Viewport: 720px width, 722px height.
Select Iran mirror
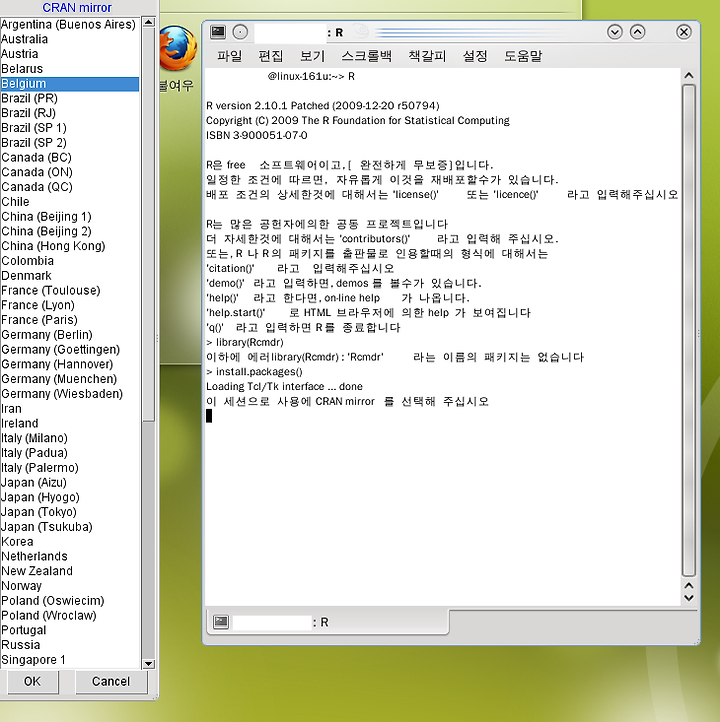(70, 409)
